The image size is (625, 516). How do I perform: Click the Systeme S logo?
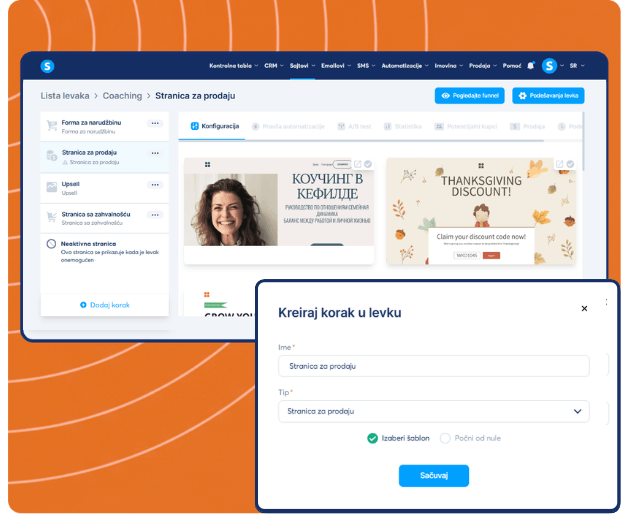click(x=47, y=66)
